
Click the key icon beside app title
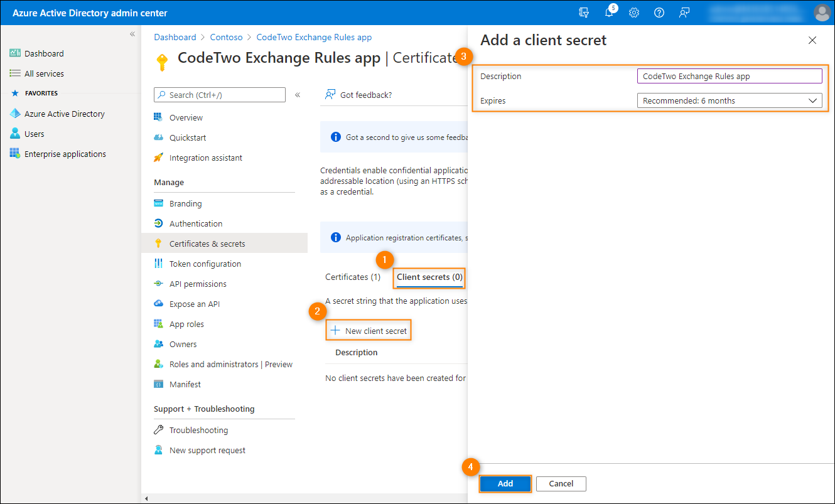162,62
